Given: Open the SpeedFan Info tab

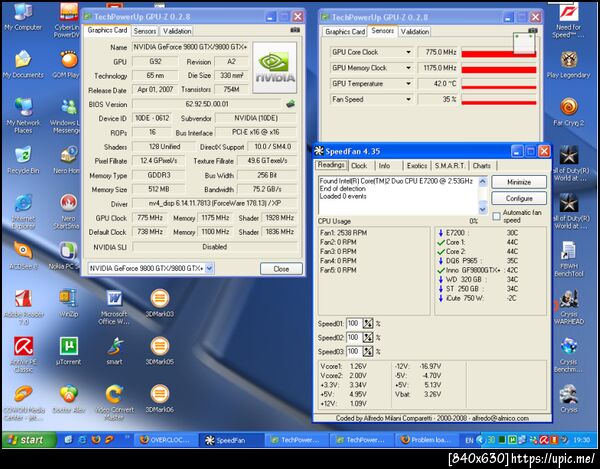Looking at the screenshot, I should pos(384,166).
